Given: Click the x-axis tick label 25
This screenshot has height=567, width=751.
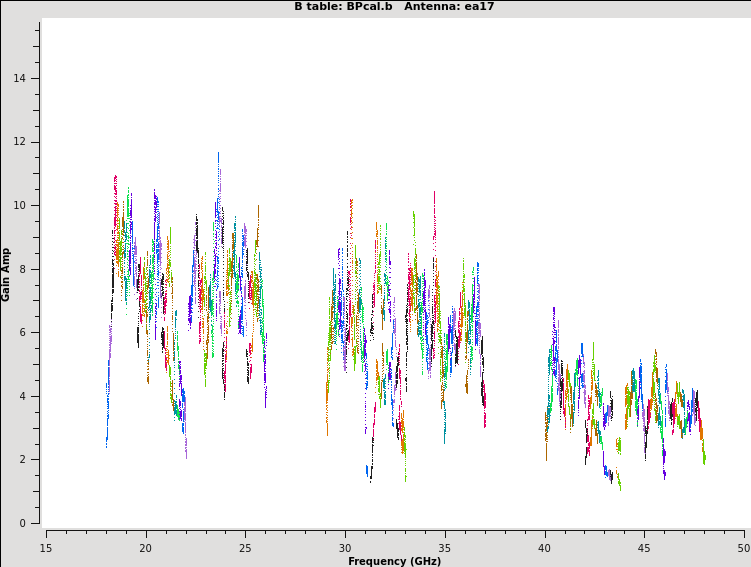Looking at the screenshot, I should click(x=245, y=548).
